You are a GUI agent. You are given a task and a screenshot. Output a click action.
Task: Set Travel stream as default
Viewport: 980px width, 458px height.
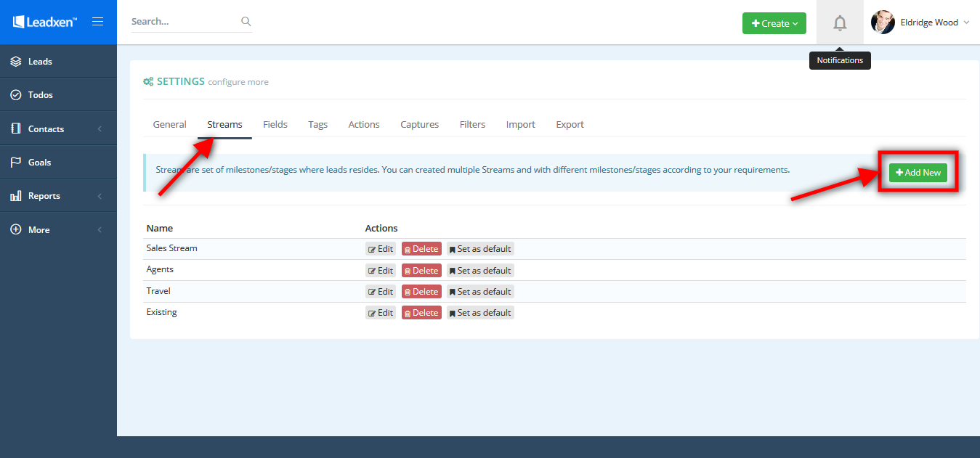[x=480, y=292]
